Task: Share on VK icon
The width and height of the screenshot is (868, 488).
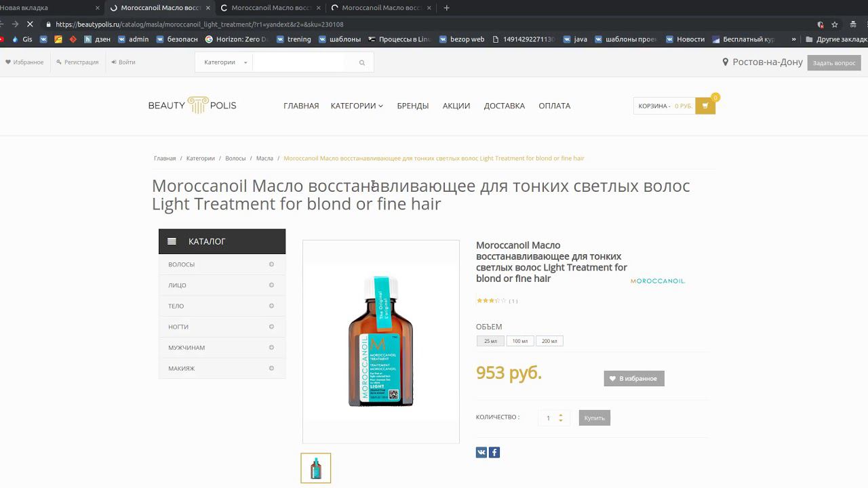Action: (481, 453)
